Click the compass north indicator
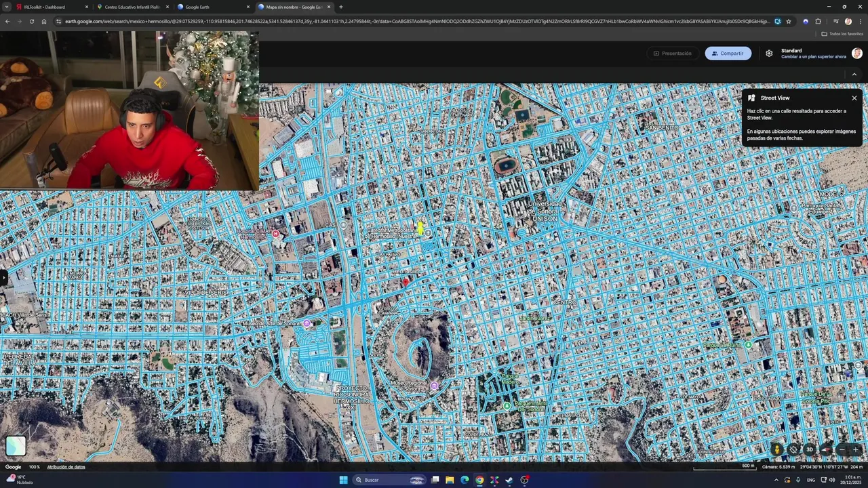Image resolution: width=868 pixels, height=488 pixels. click(825, 449)
